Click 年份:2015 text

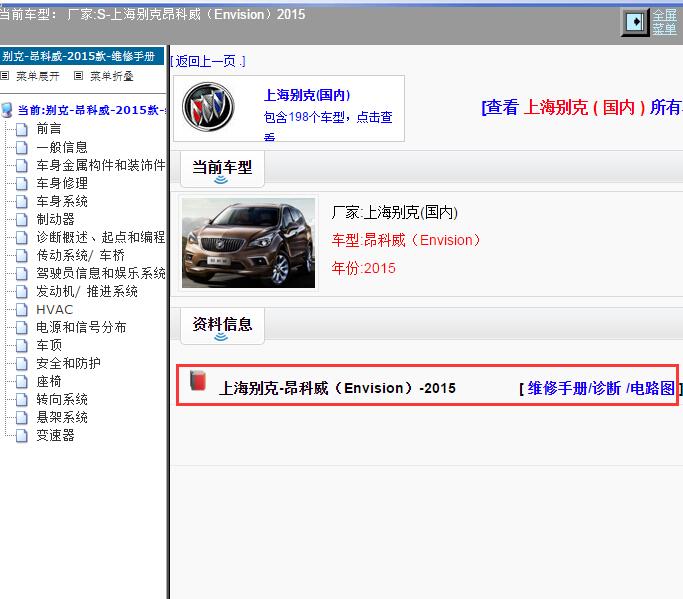364,268
